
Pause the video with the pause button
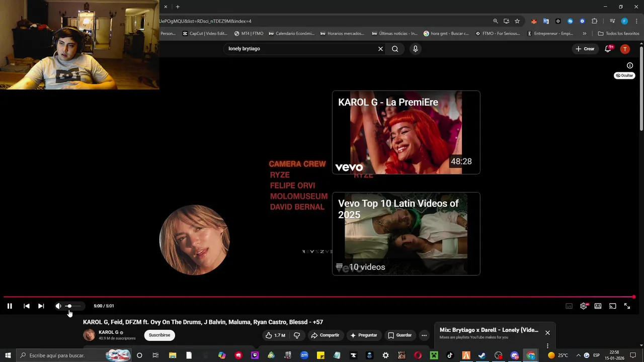click(10, 306)
